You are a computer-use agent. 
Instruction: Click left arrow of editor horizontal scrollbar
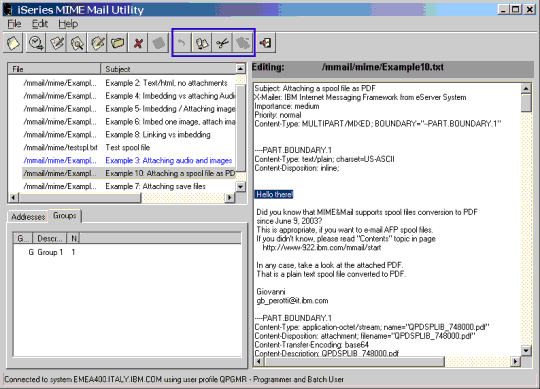259,361
